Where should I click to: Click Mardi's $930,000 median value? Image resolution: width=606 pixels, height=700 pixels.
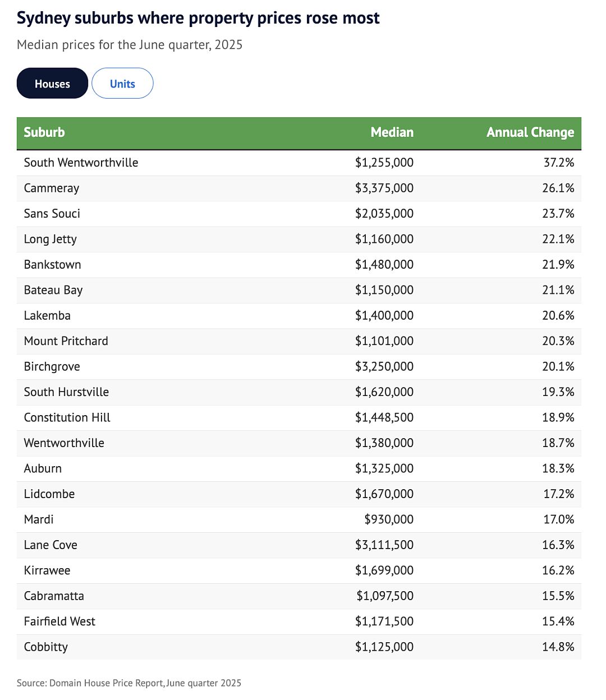389,519
